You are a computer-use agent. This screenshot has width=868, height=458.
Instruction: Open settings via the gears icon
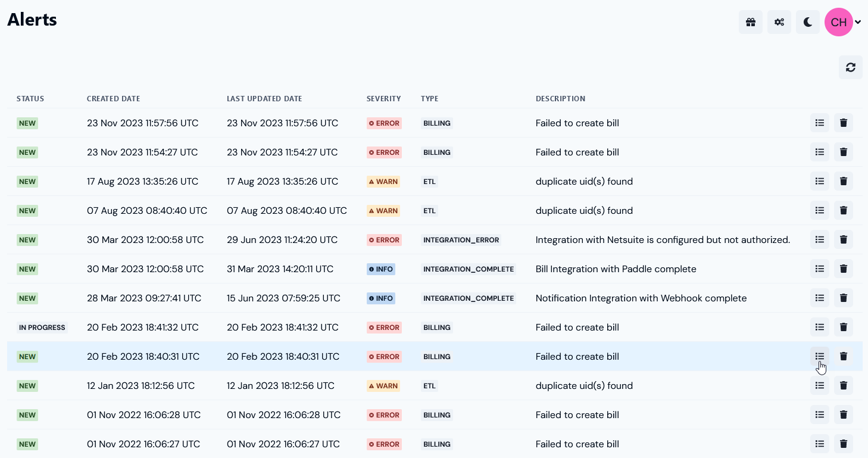click(x=779, y=22)
